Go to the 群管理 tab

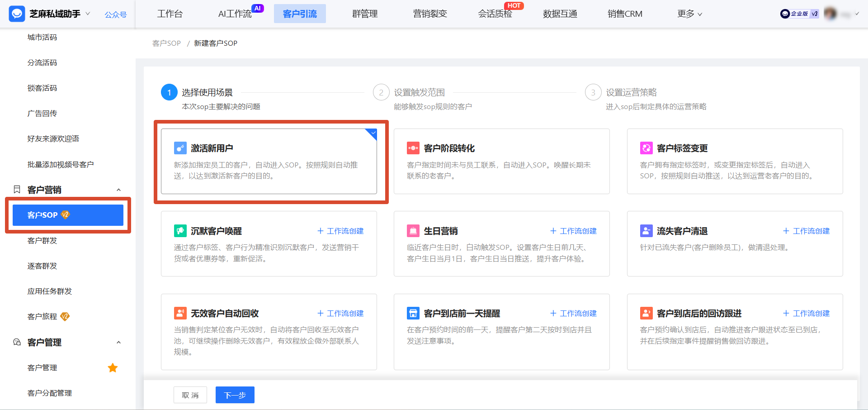(x=365, y=14)
